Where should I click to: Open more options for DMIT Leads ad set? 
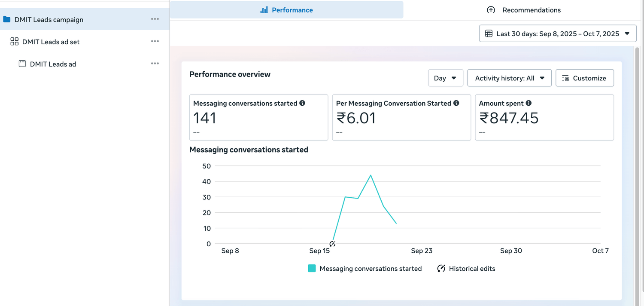155,42
